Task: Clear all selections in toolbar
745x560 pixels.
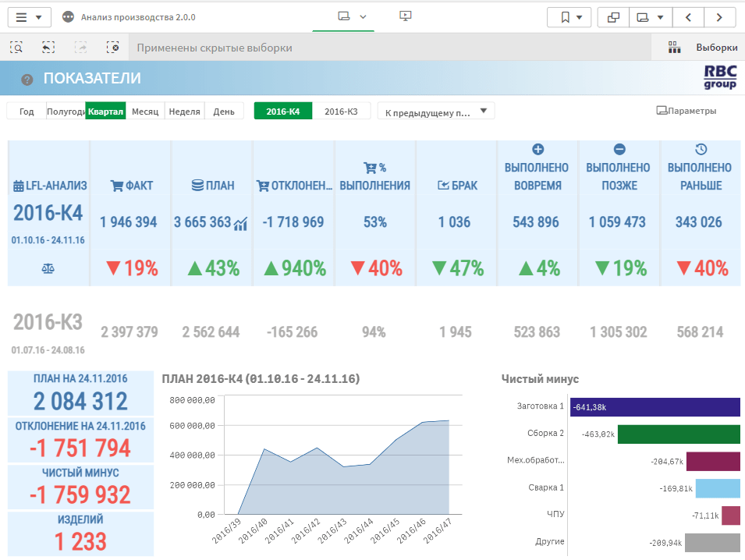Action: click(x=113, y=48)
